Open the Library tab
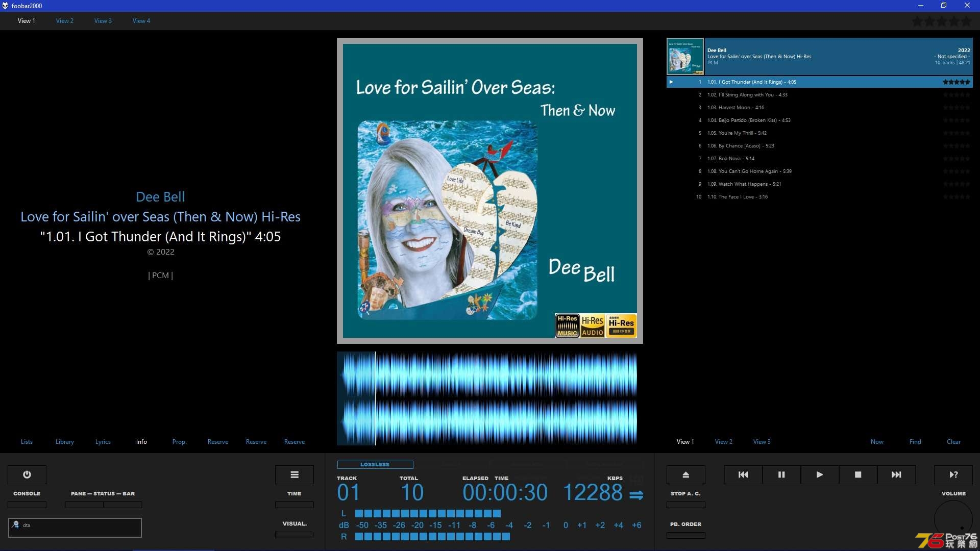The width and height of the screenshot is (980, 551). click(x=65, y=442)
